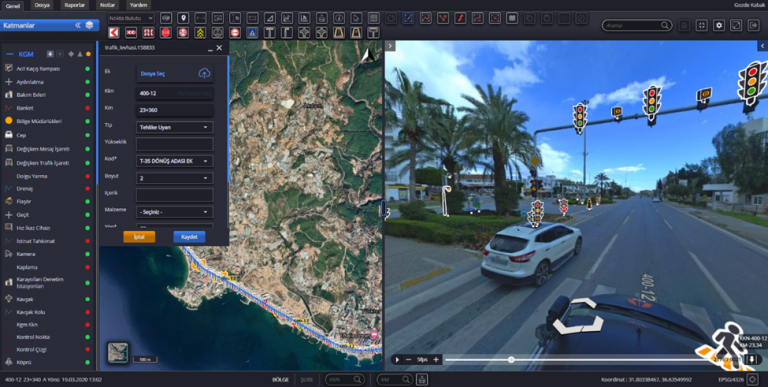Viewport: 768px width, 387px height.
Task: Select the blue pedestrian warning sign icon
Action: coord(252,33)
